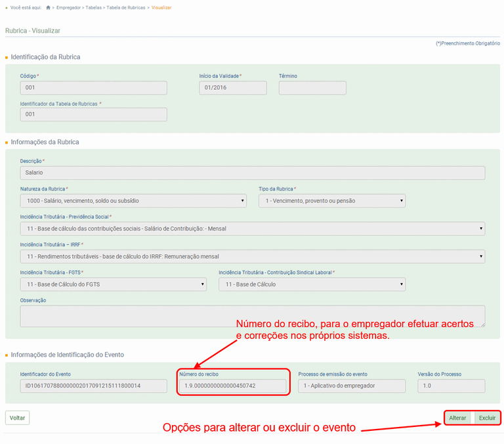This screenshot has width=504, height=444.
Task: Select the Início da Validade field
Action: point(232,88)
